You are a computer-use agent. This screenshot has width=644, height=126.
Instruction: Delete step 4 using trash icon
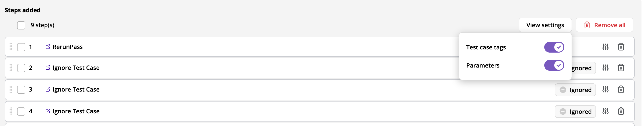point(621,111)
